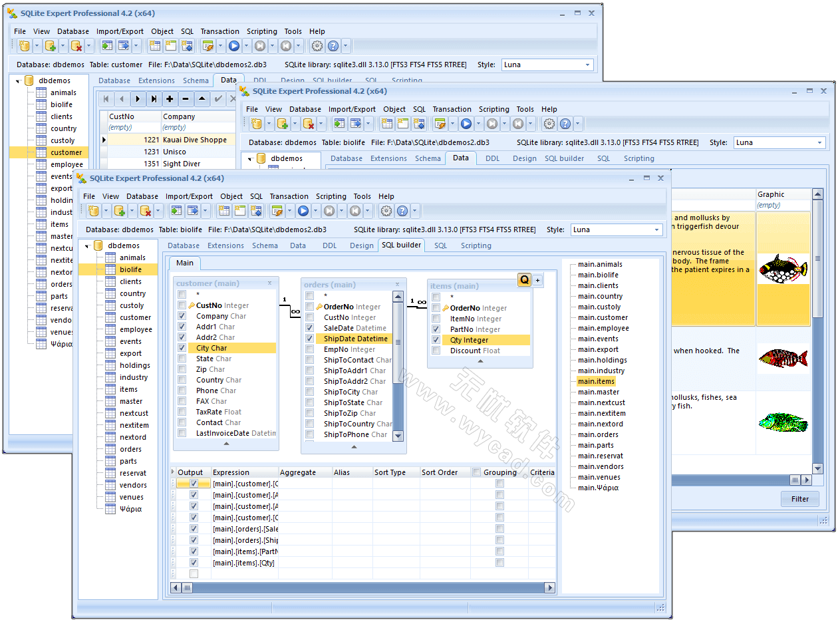Insert a record with the plus navigator icon
The height and width of the screenshot is (620, 840).
(x=170, y=99)
